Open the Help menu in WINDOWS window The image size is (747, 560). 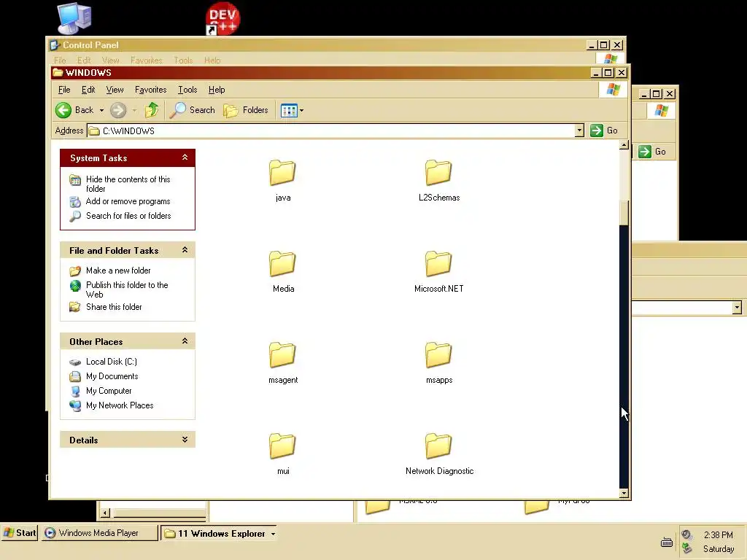(216, 90)
